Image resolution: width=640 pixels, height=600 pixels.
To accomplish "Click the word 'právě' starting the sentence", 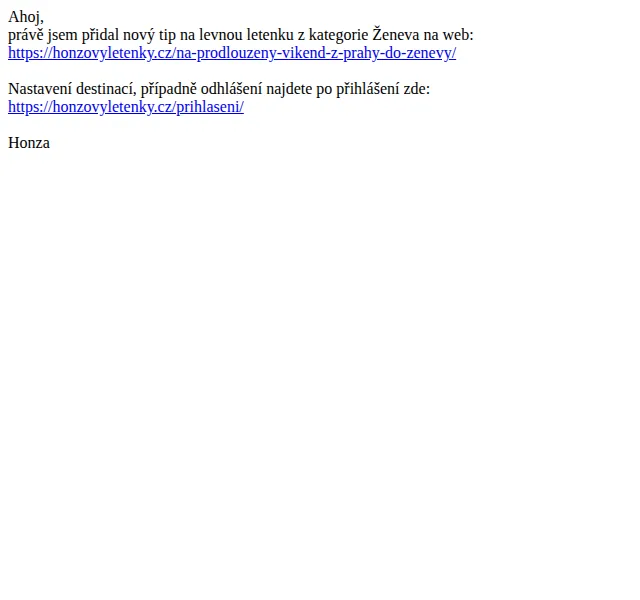I will pos(26,35).
